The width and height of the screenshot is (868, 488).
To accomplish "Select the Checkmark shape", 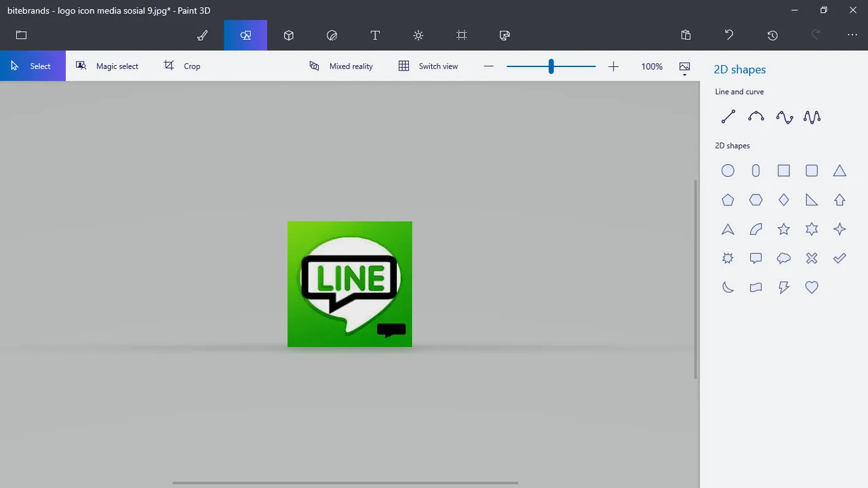I will [x=840, y=258].
